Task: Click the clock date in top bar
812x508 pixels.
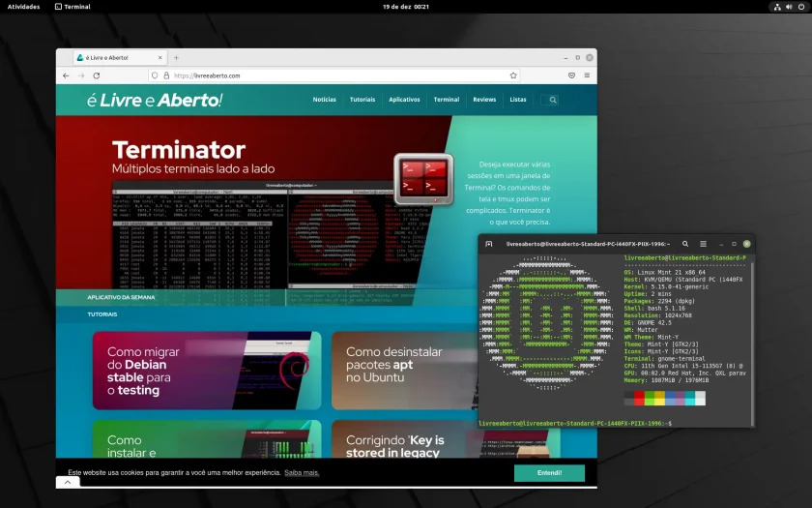Action: [405, 7]
